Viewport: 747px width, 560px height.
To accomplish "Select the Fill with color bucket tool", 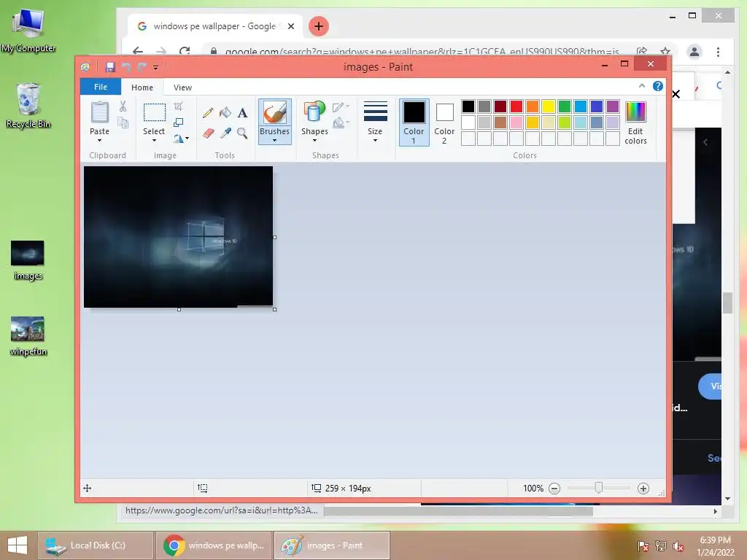I will pos(225,113).
